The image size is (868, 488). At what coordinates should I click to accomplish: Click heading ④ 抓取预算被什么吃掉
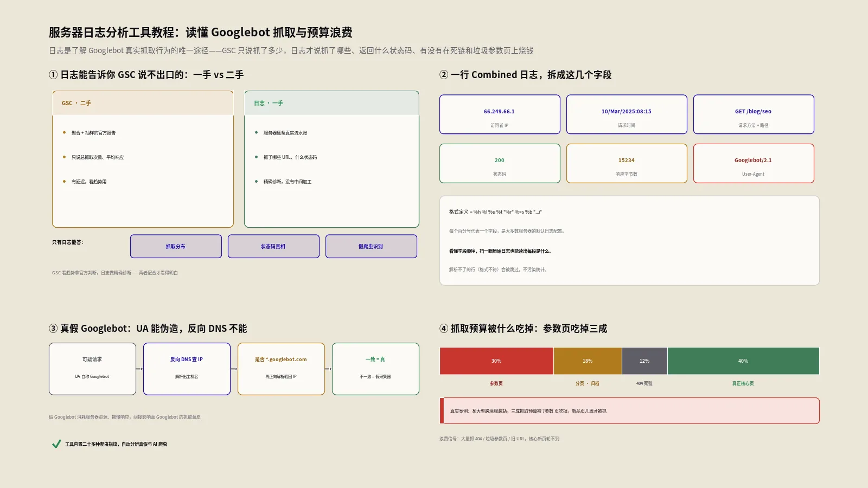click(524, 329)
